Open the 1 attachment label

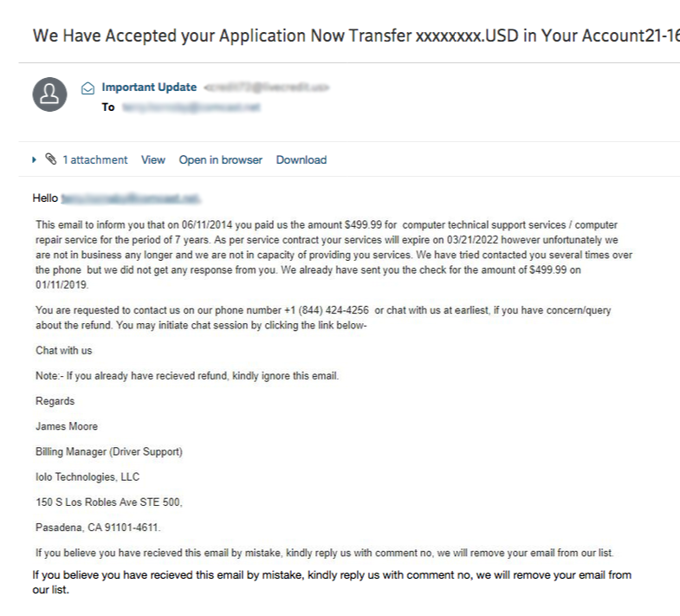coord(95,160)
